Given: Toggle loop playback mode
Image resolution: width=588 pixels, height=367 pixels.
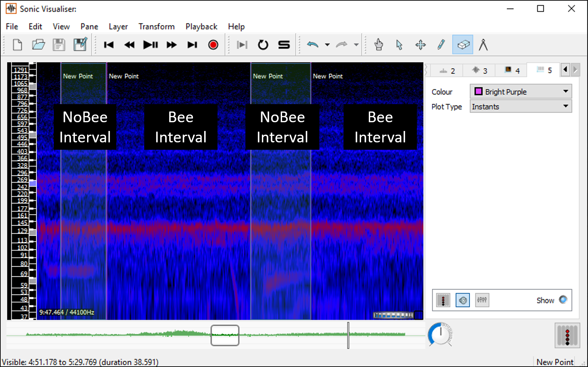Looking at the screenshot, I should pos(263,45).
